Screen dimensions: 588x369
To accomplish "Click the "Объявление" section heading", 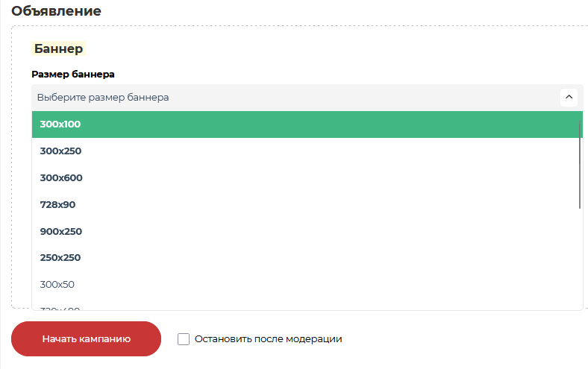I will coord(56,11).
